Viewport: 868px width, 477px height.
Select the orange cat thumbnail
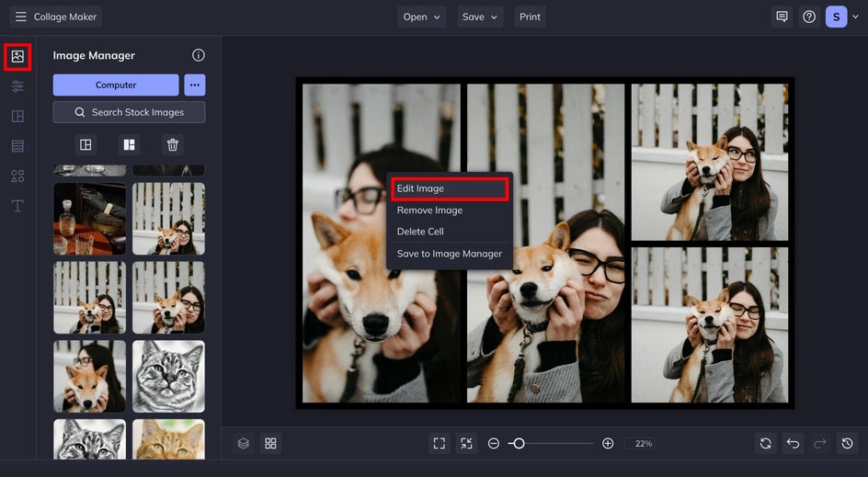coord(168,438)
